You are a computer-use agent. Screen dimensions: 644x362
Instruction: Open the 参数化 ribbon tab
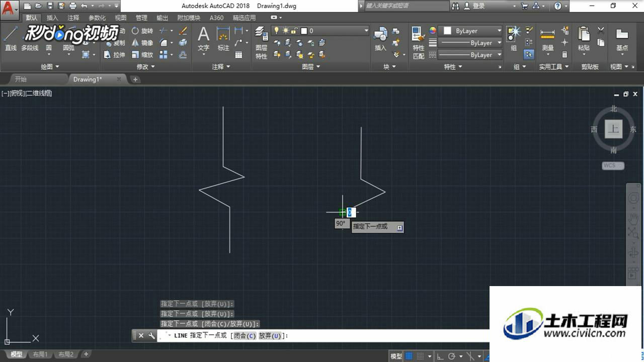(97, 18)
